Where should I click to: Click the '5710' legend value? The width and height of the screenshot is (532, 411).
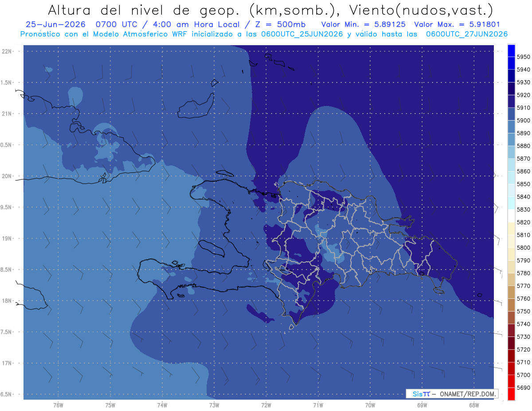point(524,362)
